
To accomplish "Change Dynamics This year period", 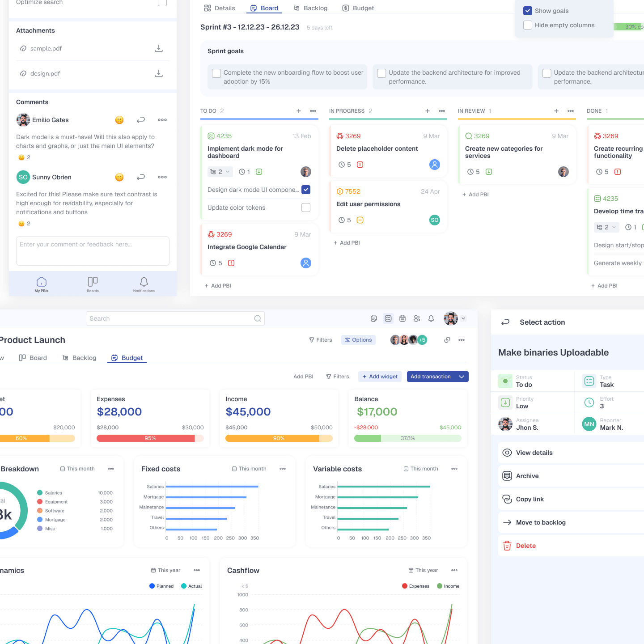I will pos(165,570).
